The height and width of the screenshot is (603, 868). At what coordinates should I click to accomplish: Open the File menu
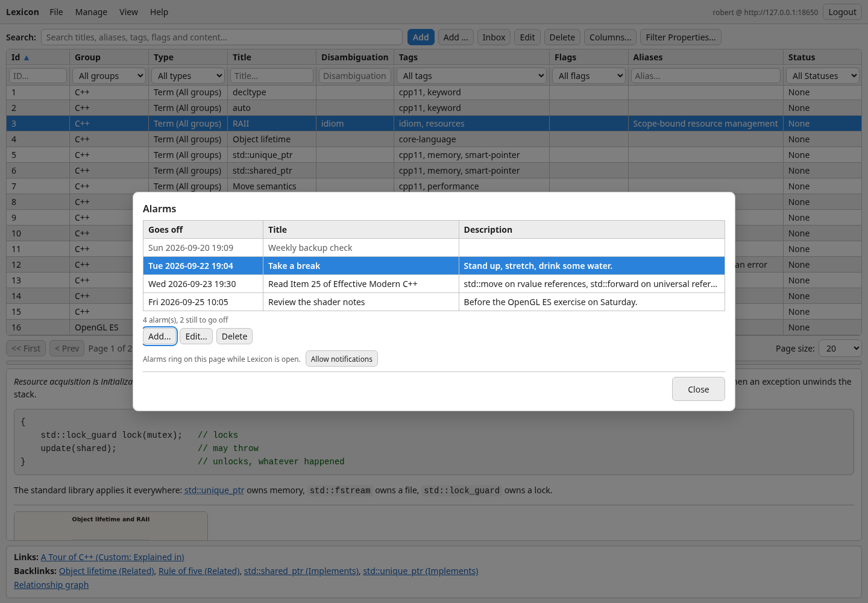point(56,12)
